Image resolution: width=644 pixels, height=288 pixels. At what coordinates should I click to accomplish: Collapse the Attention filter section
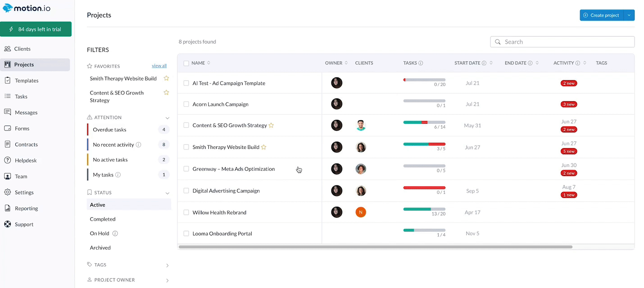tap(167, 117)
